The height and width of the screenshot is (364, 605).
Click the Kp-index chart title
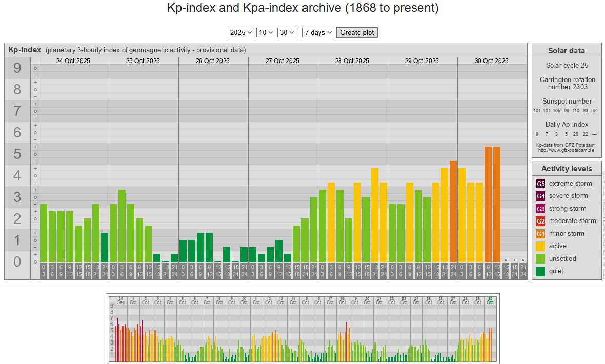(25, 50)
